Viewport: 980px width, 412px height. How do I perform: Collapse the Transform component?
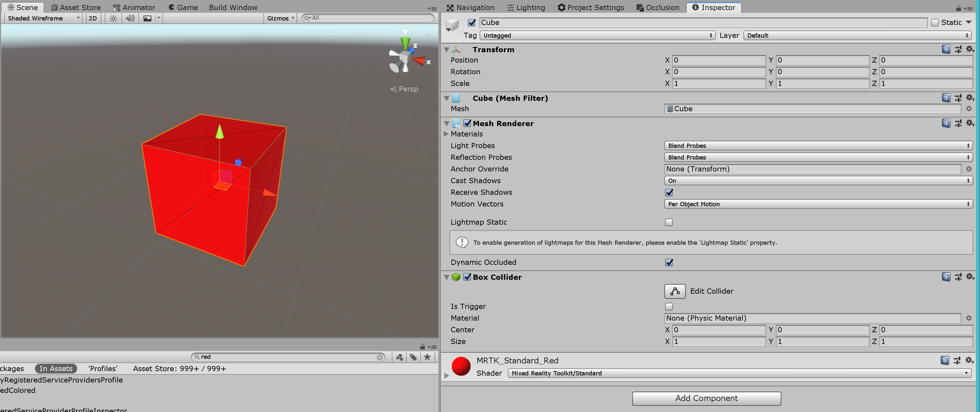pyautogui.click(x=446, y=50)
